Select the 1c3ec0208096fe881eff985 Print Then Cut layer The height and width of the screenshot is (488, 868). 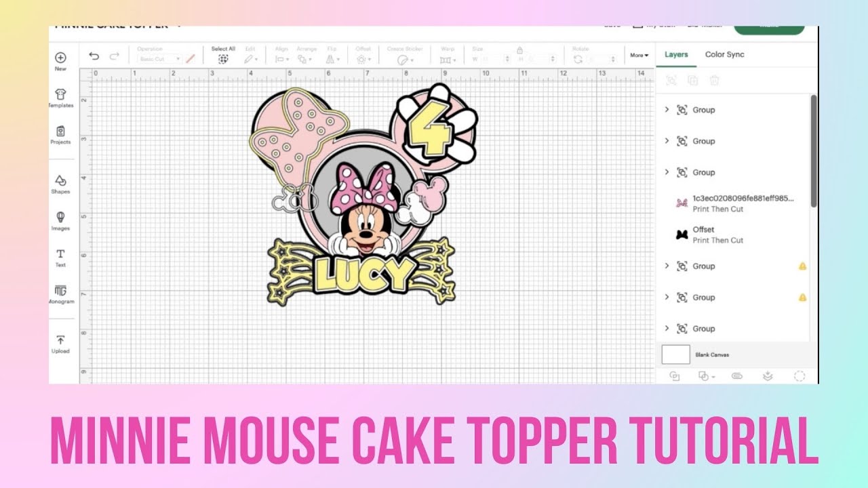click(733, 203)
